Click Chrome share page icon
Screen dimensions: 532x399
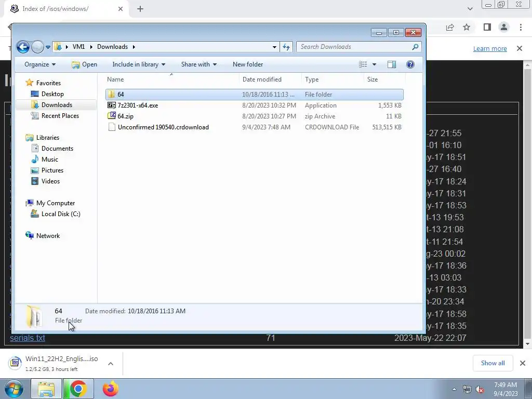tap(450, 27)
